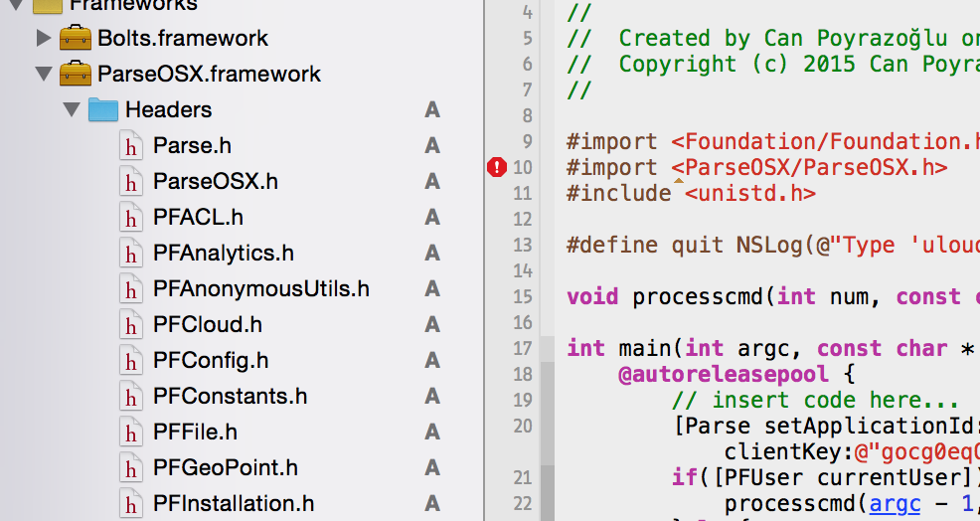
Task: Expand the Bolts.framework disclosure triangle
Action: point(43,39)
